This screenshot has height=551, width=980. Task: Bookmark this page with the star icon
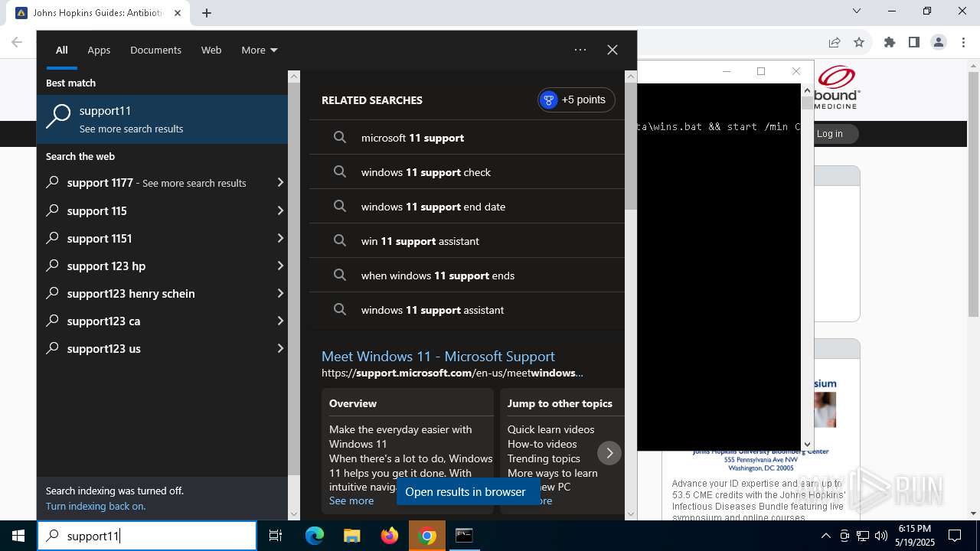pos(859,42)
